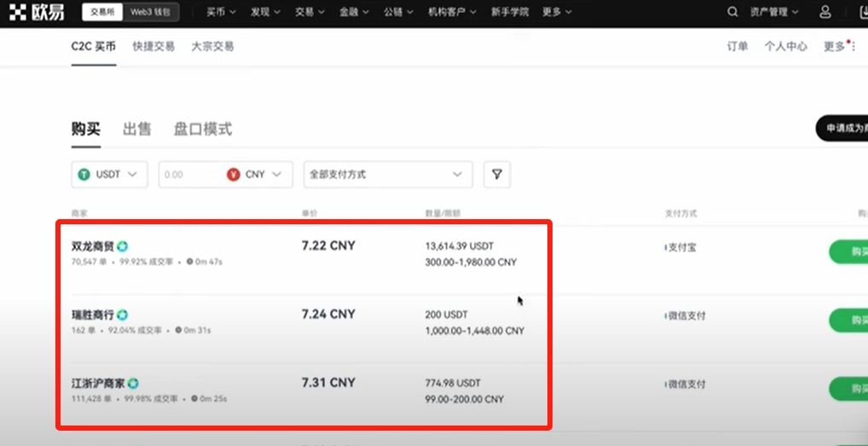Click the buy button for 双龙商贸
Viewport: 868px width, 446px height.
(848, 252)
